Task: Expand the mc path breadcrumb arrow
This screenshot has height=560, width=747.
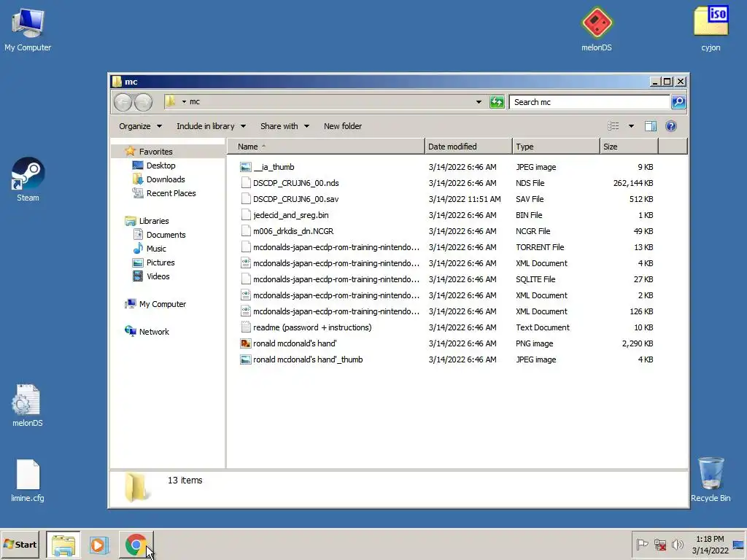Action: pyautogui.click(x=184, y=102)
